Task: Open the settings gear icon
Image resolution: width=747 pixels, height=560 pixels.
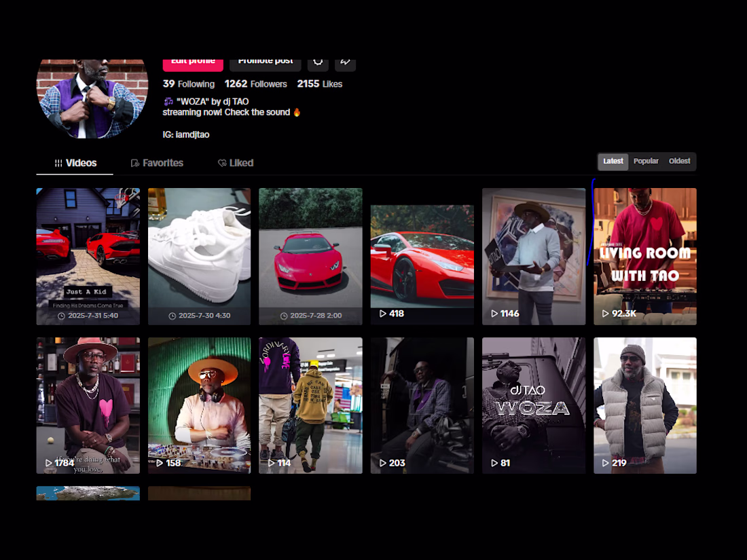Action: tap(318, 62)
